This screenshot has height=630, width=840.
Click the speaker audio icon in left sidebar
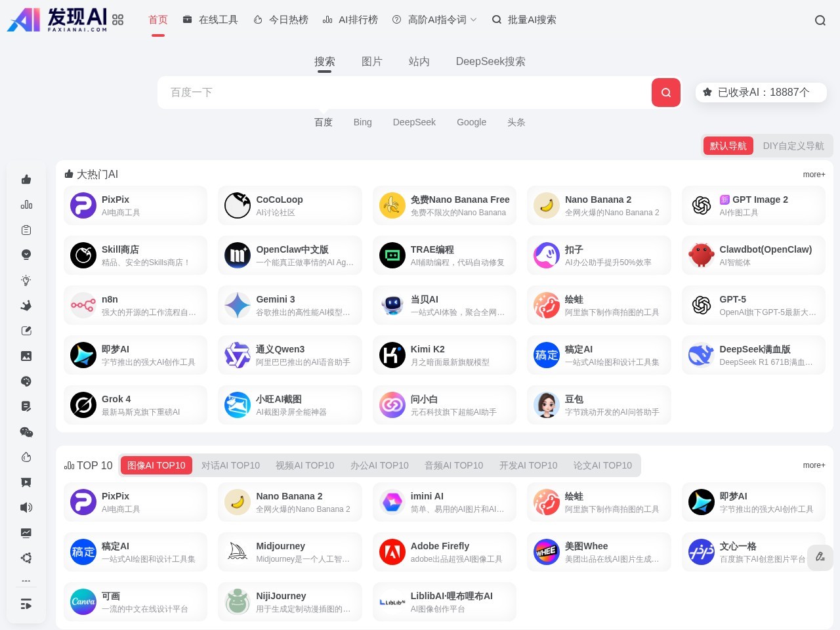point(26,507)
